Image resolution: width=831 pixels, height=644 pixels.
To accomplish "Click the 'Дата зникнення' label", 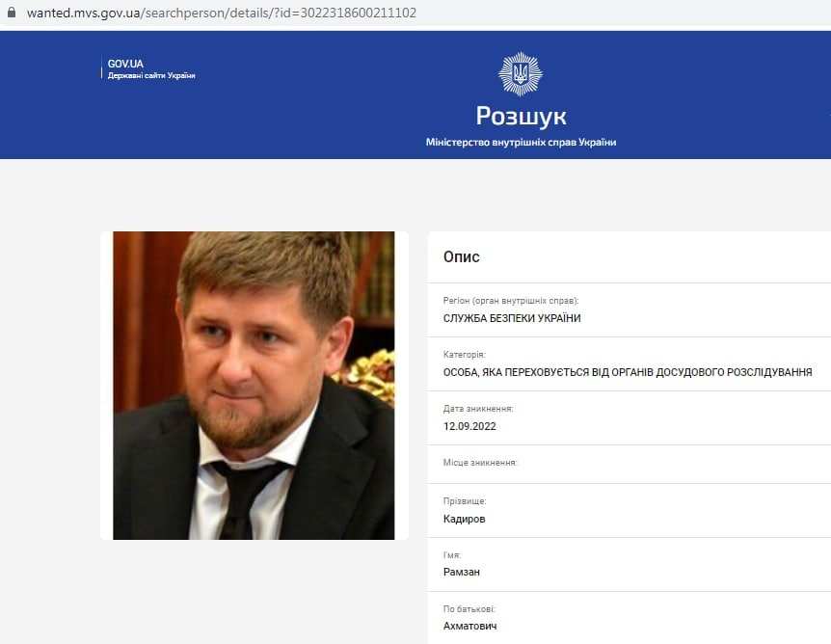I will click(x=478, y=409).
